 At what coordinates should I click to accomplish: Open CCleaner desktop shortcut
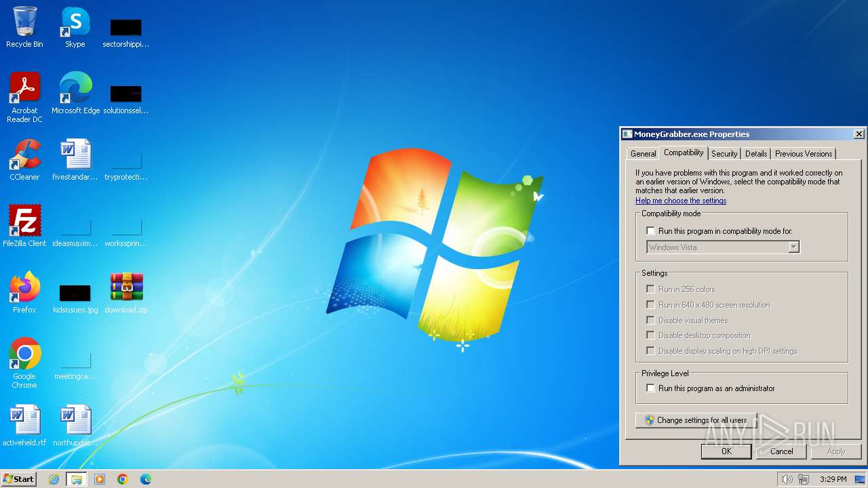pyautogui.click(x=24, y=160)
